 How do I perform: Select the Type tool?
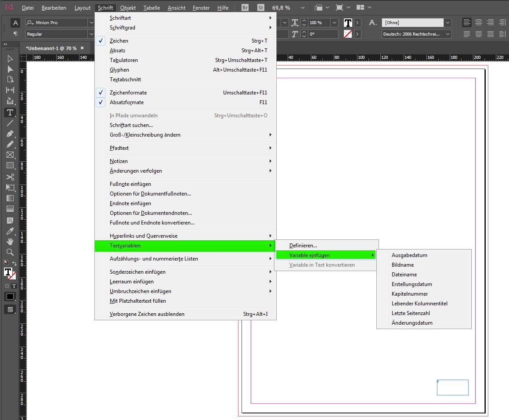(10, 112)
